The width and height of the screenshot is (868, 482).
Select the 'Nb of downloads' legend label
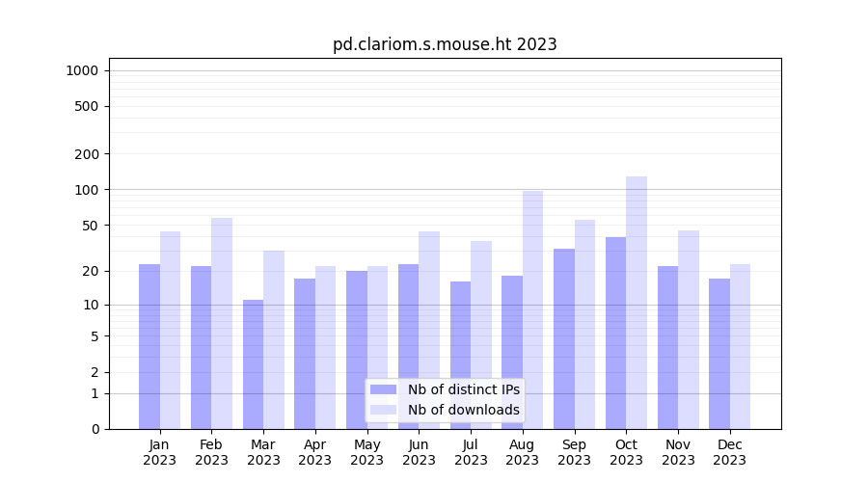[x=463, y=410]
